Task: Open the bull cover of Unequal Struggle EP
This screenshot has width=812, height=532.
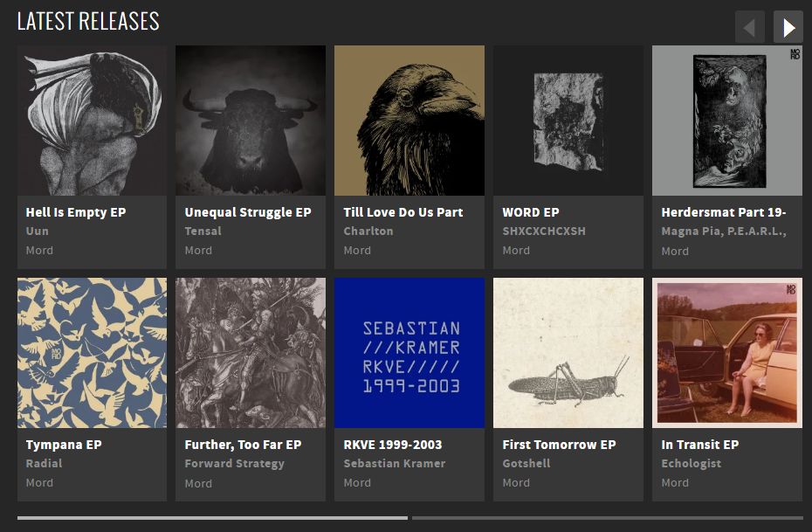Action: coord(251,121)
